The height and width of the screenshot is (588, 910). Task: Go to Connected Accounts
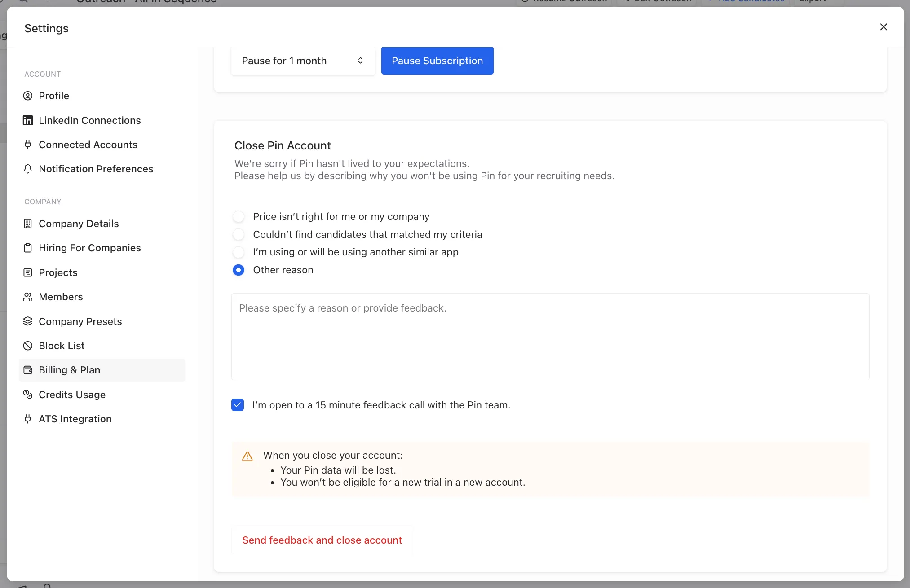[x=102, y=145]
